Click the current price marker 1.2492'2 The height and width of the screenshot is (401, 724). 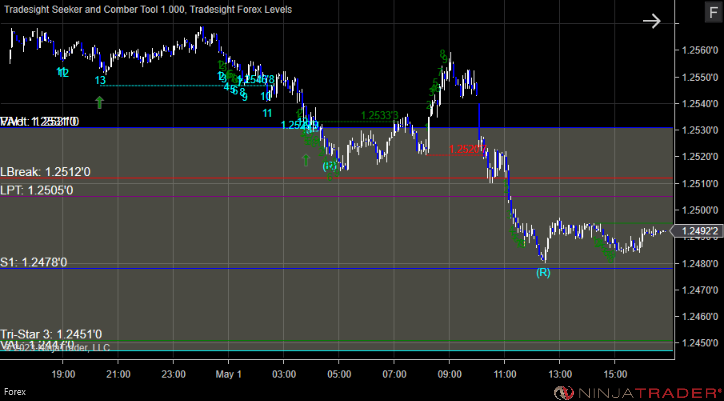coord(698,231)
